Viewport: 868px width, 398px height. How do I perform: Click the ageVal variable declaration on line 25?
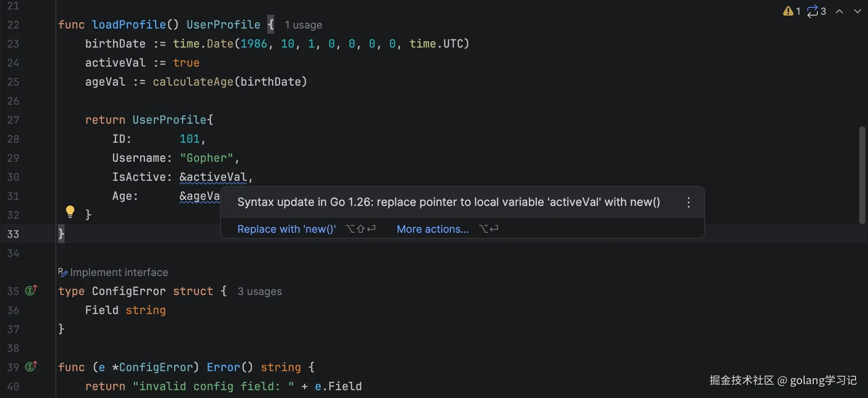coord(105,82)
